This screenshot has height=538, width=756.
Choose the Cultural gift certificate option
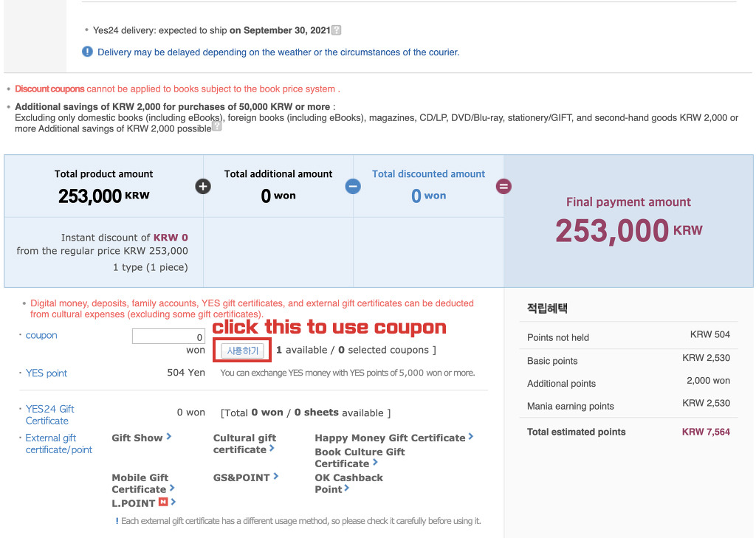coord(244,444)
